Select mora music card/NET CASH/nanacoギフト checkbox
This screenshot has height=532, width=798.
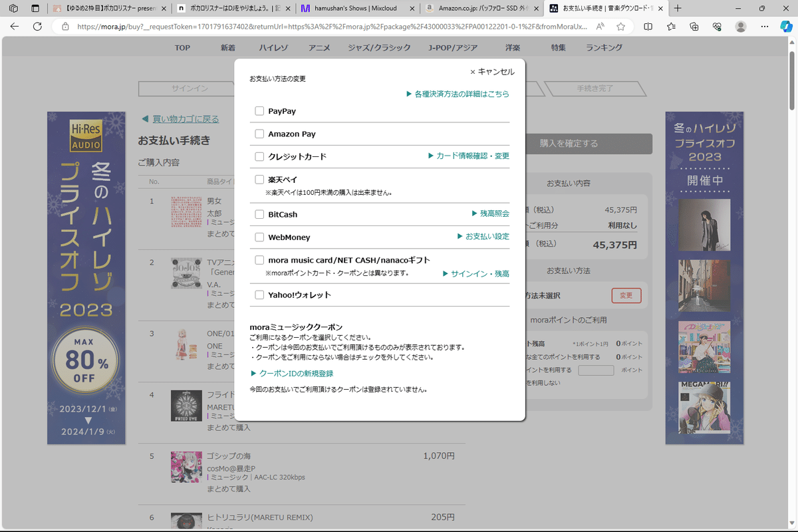click(259, 260)
